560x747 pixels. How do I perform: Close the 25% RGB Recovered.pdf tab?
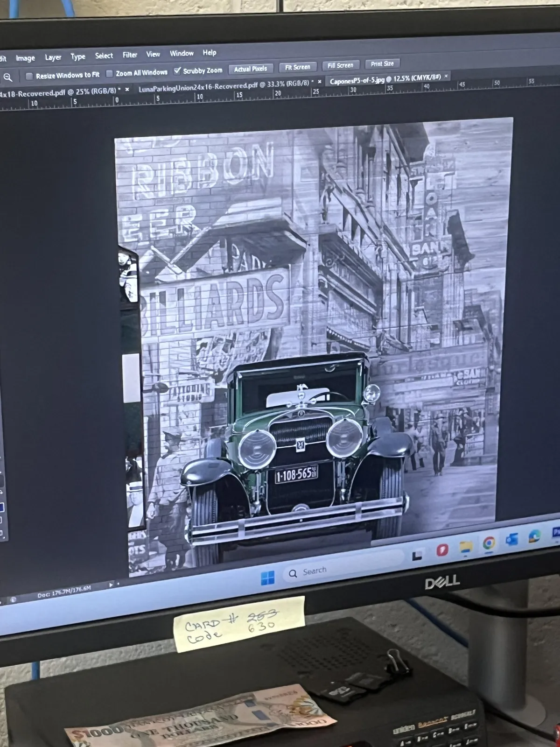point(127,89)
